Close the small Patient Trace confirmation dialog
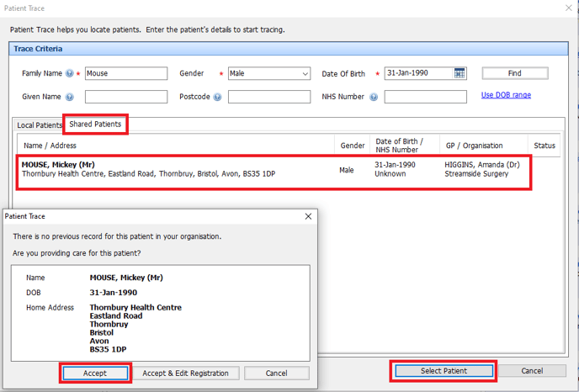Image resolution: width=579 pixels, height=392 pixels. click(x=308, y=216)
